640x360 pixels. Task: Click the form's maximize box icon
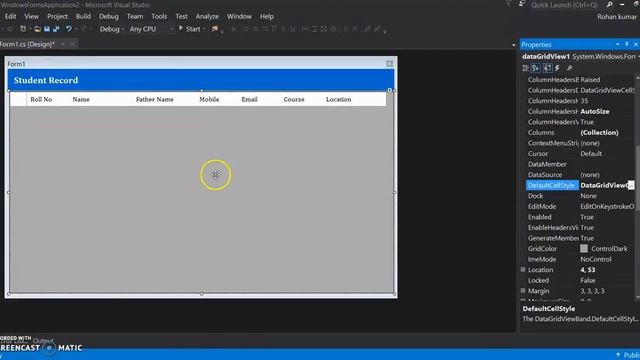[x=390, y=64]
